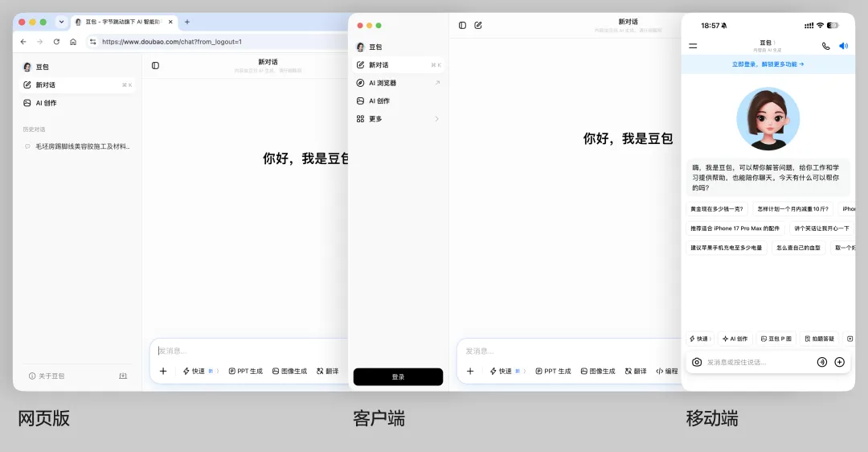Click new chat compose icon in client

click(478, 26)
